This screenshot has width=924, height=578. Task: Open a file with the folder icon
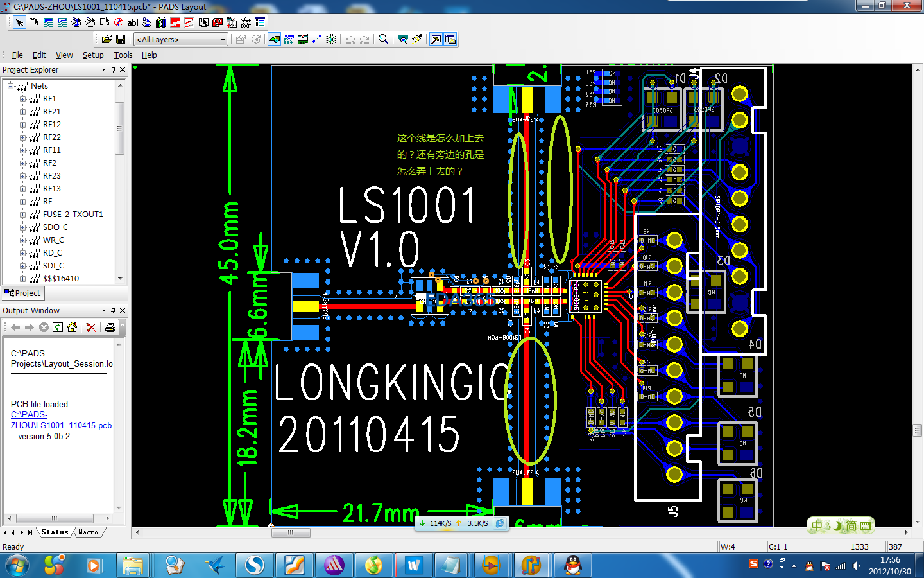pyautogui.click(x=107, y=39)
